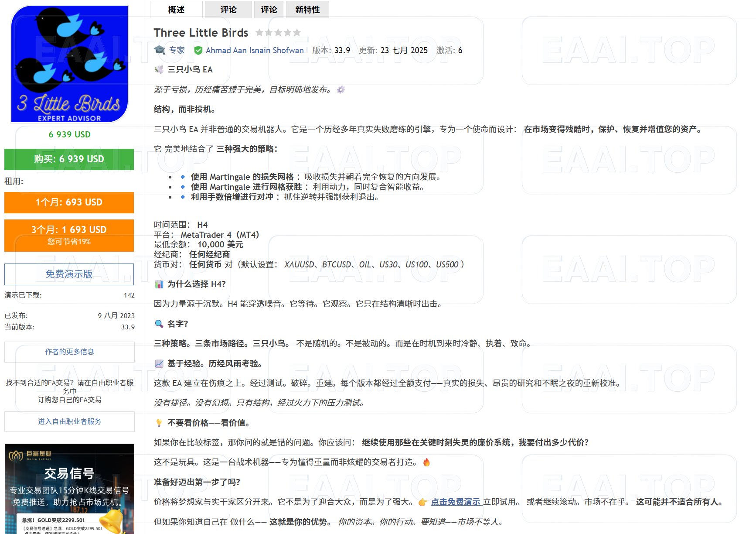This screenshot has height=534, width=756.
Task: Open the 概述 tab
Action: (x=176, y=9)
